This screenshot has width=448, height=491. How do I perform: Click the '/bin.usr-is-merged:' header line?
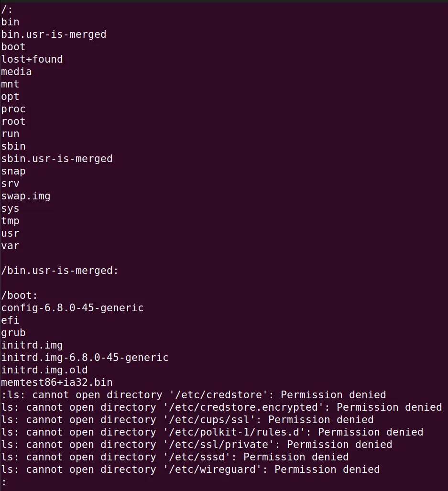pos(60,271)
